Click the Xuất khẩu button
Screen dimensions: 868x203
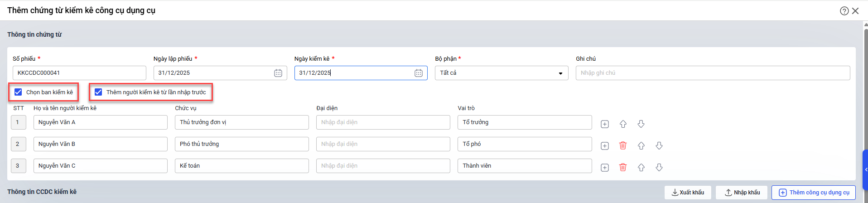688,193
